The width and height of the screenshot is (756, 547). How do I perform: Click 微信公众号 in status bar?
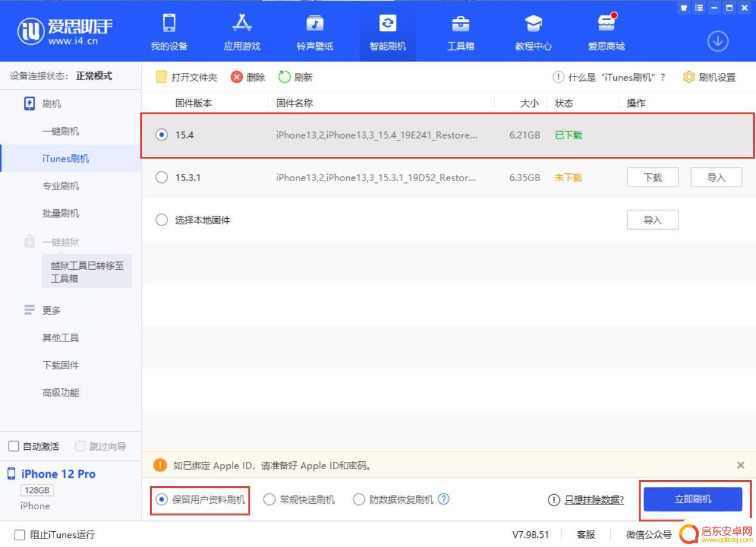click(x=649, y=535)
